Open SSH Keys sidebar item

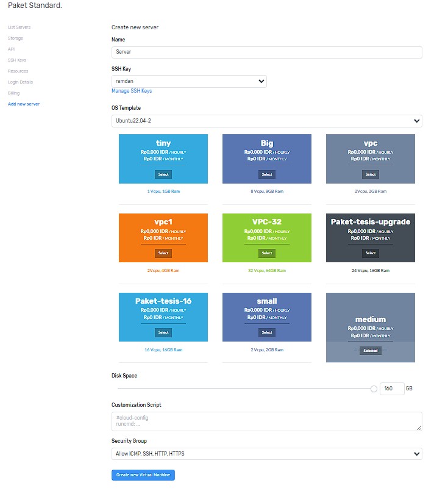click(x=17, y=60)
